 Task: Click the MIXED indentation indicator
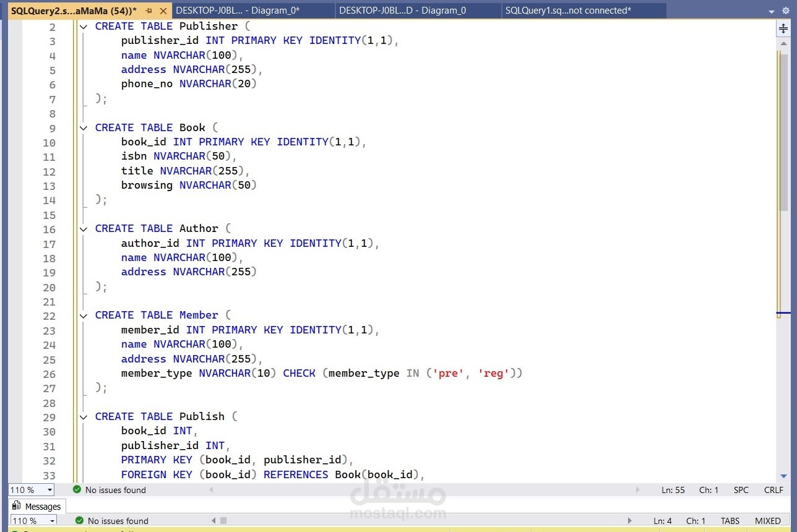[767, 520]
